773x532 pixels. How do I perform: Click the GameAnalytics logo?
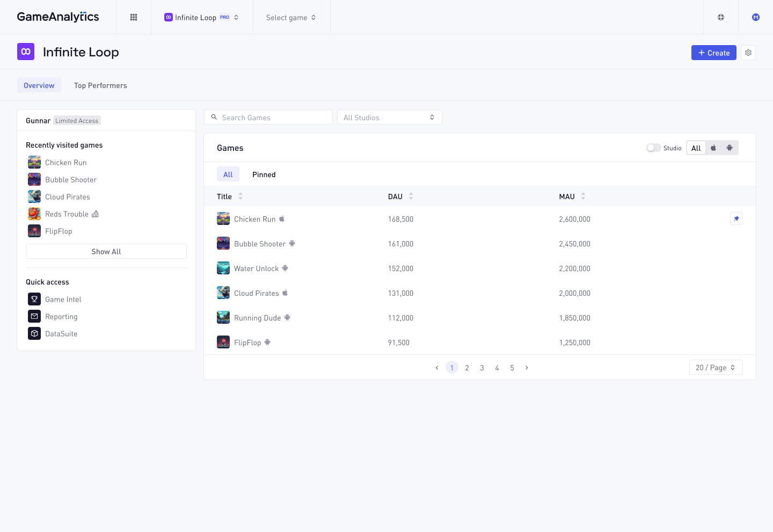58,17
